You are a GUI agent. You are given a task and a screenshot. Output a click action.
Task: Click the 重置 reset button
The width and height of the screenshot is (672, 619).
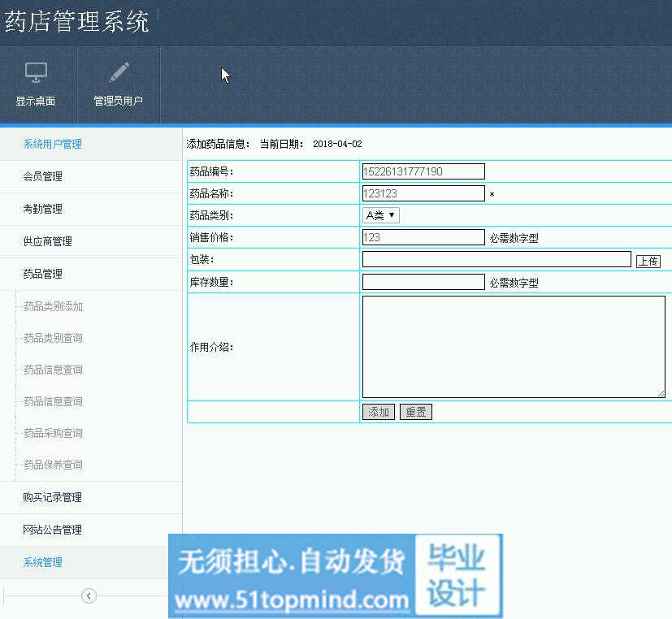pyautogui.click(x=416, y=412)
